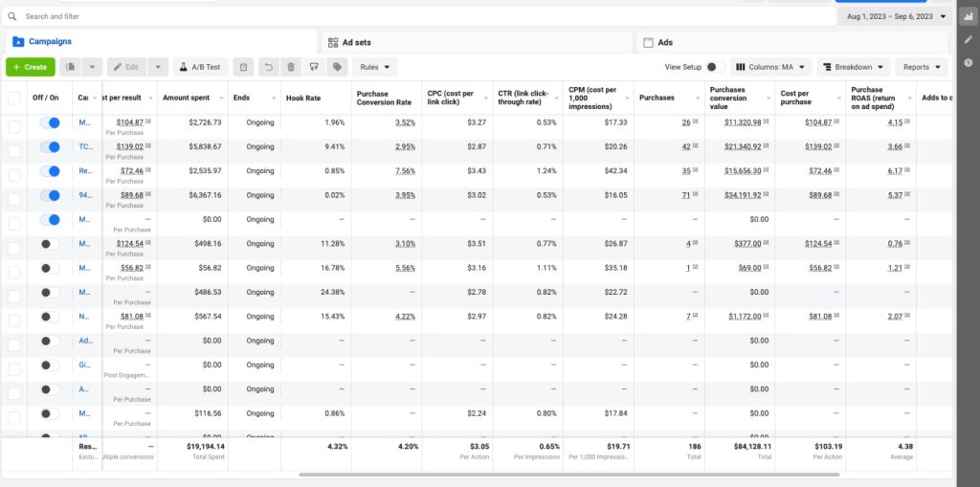
Task: Click the clipboard icon in the toolbar
Action: click(244, 67)
